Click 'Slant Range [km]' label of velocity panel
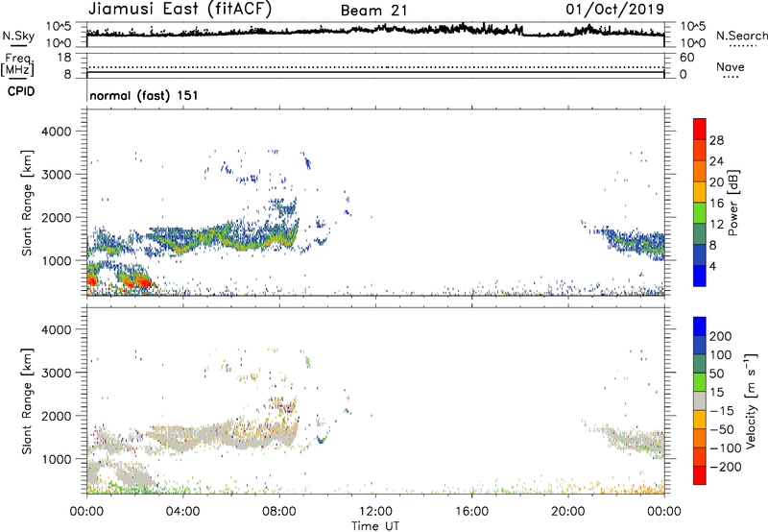768x532 pixels. point(27,401)
